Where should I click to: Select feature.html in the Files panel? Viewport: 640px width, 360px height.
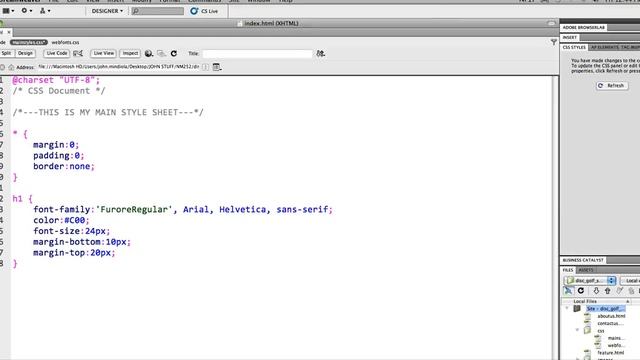coord(611,353)
